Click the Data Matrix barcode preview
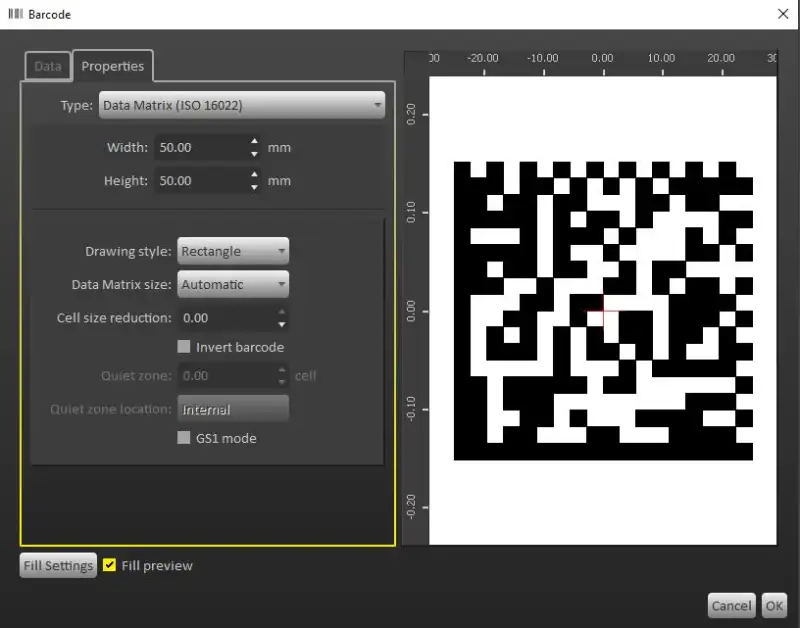This screenshot has height=628, width=800. [x=602, y=311]
